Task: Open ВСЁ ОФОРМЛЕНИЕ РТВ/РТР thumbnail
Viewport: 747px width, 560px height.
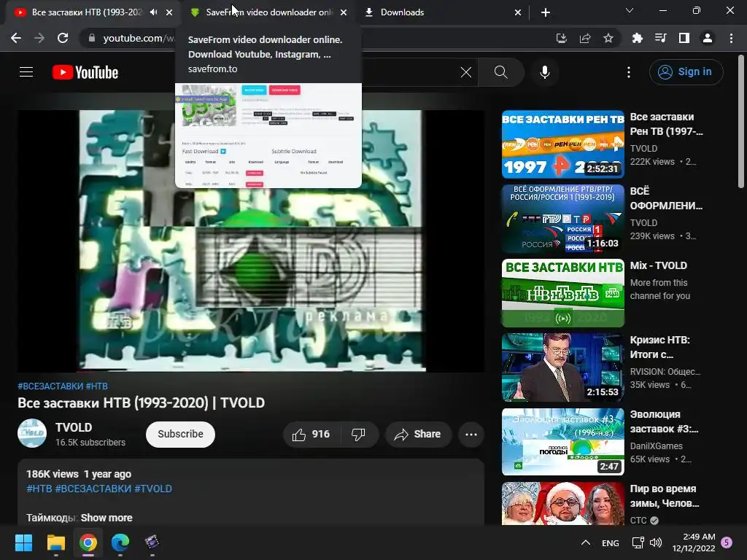Action: (562, 219)
